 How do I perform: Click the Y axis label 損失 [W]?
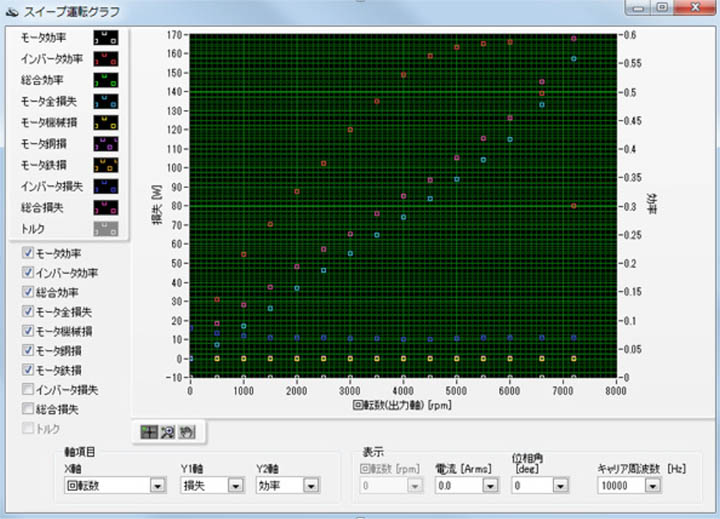[x=157, y=205]
